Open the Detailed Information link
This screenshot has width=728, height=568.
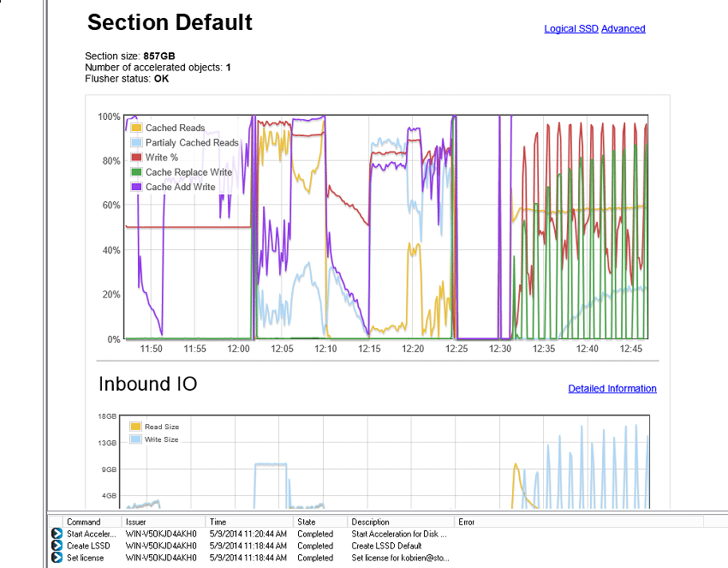[612, 389]
